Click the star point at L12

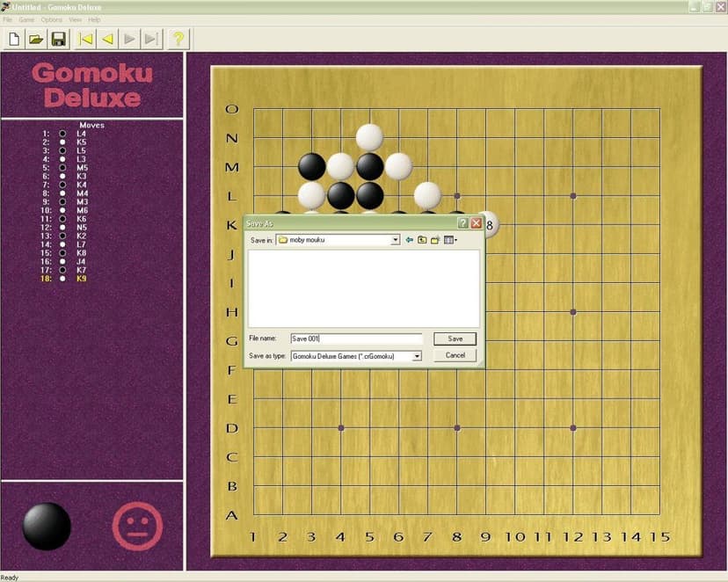573,196
